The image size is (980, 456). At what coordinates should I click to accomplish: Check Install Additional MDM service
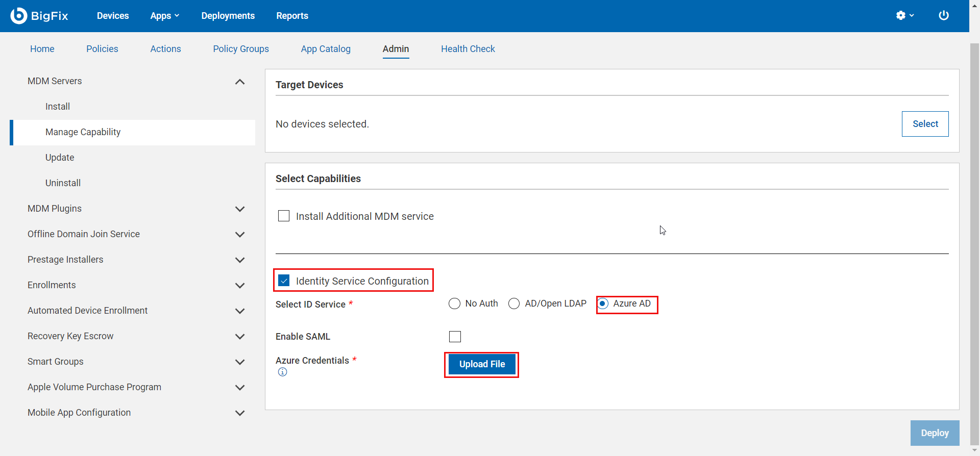coord(284,216)
